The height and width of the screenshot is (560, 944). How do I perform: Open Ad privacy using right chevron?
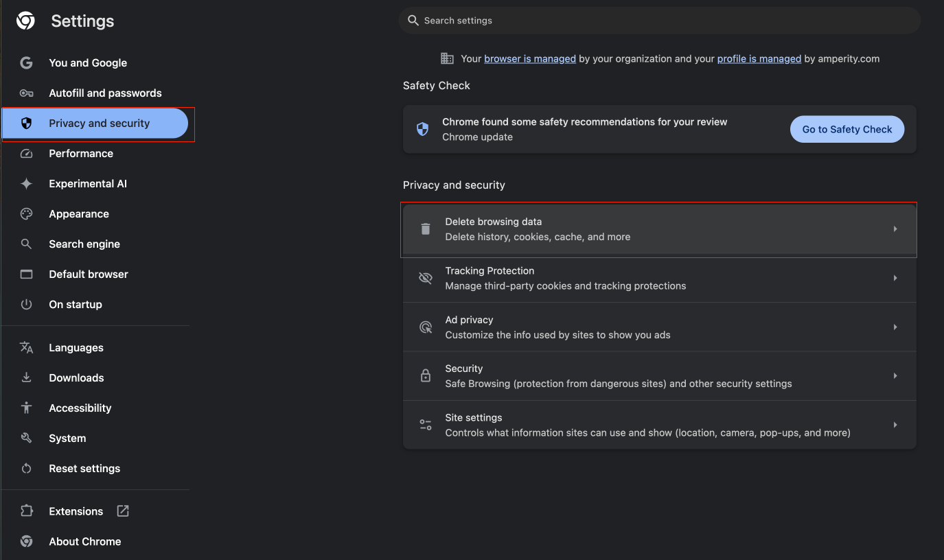tap(895, 327)
